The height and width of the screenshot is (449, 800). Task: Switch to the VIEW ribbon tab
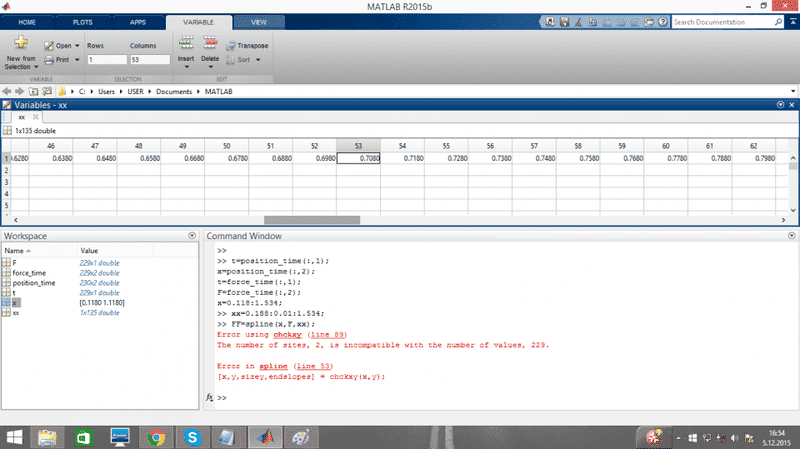click(x=259, y=22)
